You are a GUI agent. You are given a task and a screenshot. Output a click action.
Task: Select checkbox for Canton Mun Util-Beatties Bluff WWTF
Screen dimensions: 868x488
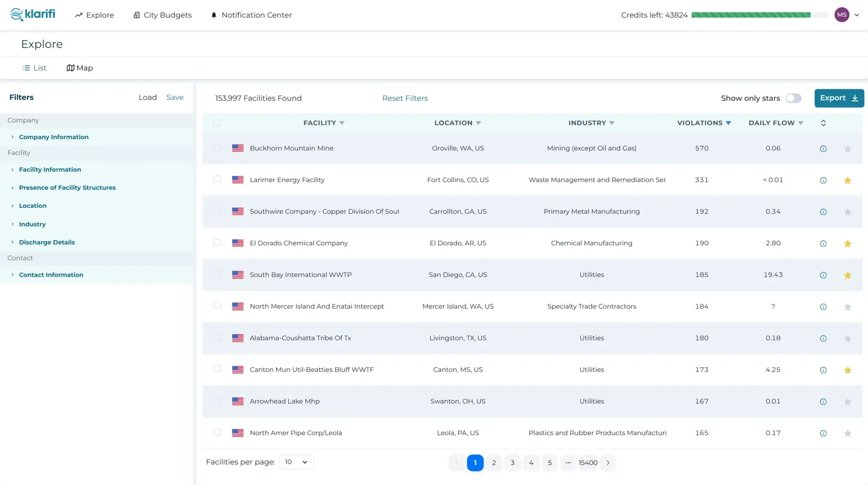click(x=217, y=369)
